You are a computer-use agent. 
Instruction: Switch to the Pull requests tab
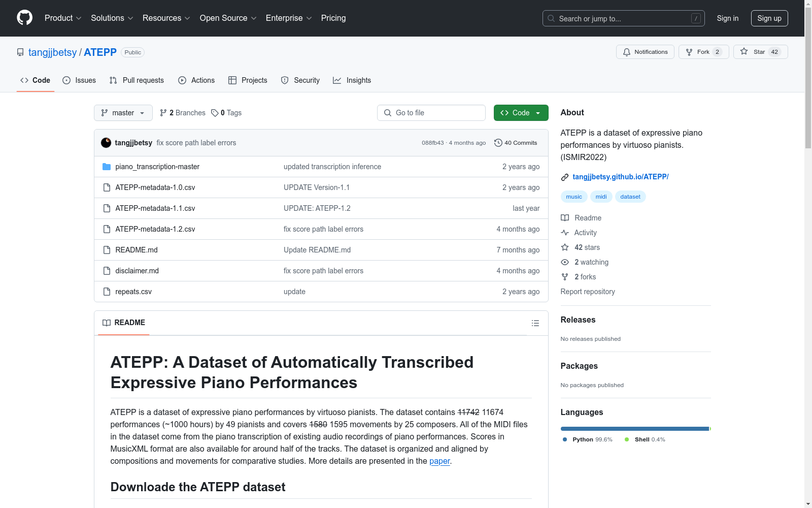click(x=137, y=80)
